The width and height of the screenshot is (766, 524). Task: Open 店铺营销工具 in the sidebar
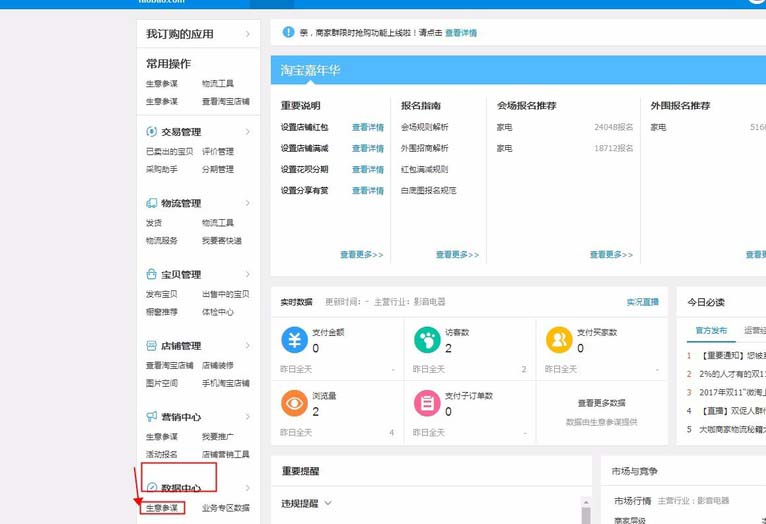226,455
